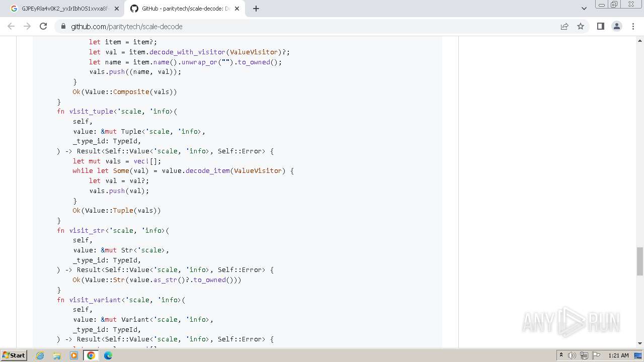Viewport: 644px width, 362px height.
Task: Click 'Ok(Value::Tuple(vals))' line
Action: pos(117,210)
